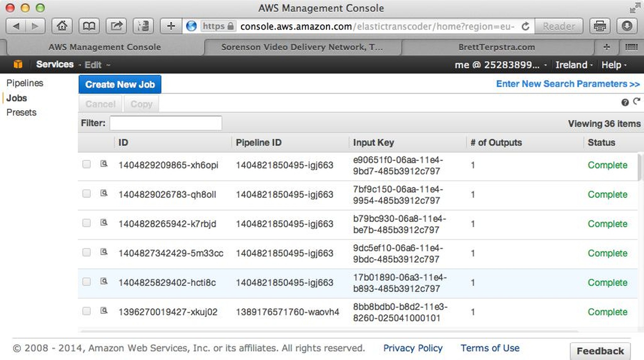Open Enter New Search Parameters link
Image resolution: width=644 pixels, height=360 pixels.
tap(568, 84)
